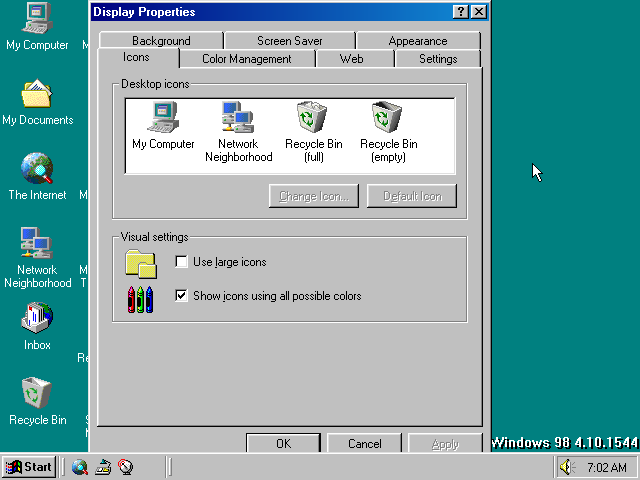Click the 7:02 AM clock
Viewport: 640px width, 480px height.
point(607,467)
